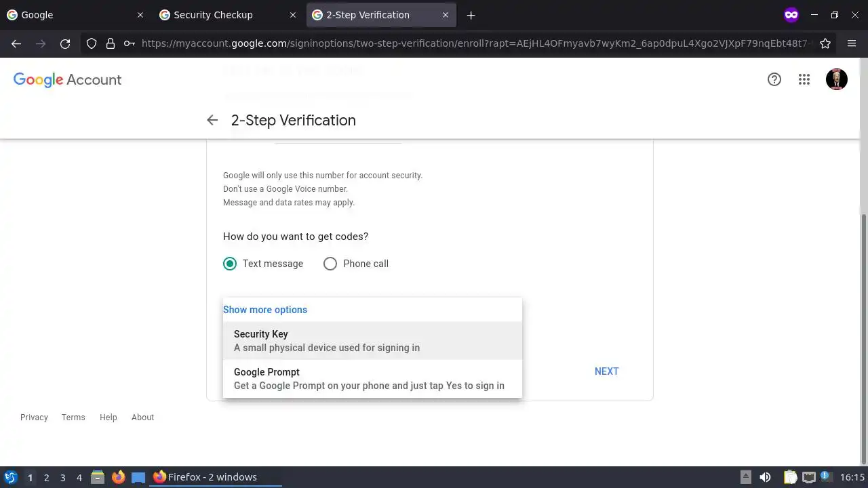Viewport: 868px width, 488px height.
Task: Close the 2-Step Verification tab
Action: (446, 15)
